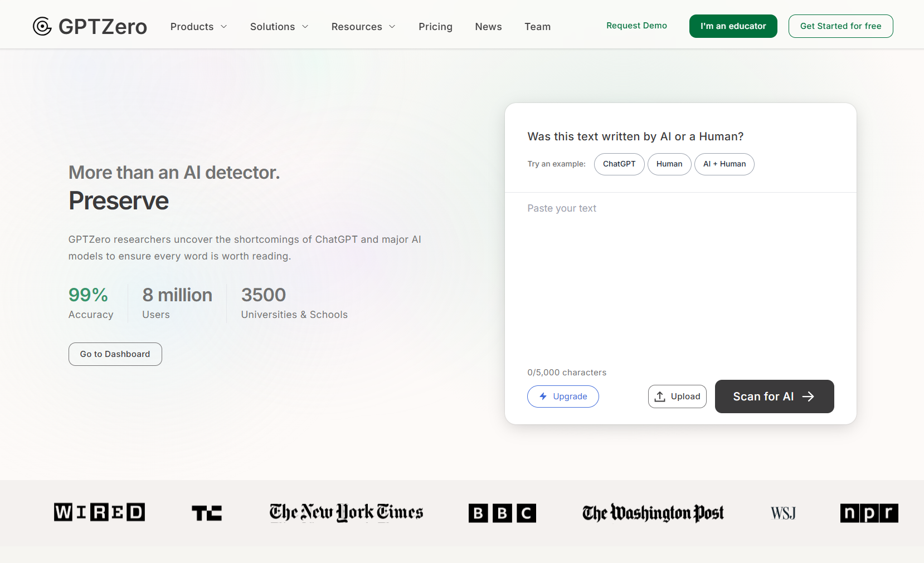
Task: Click the GPTZero wordmark text
Action: point(103,27)
